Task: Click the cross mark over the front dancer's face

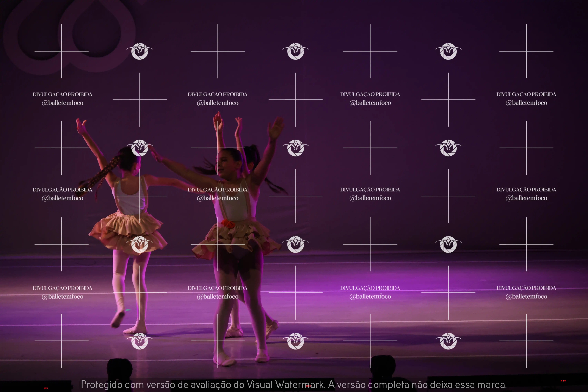Action: (x=217, y=148)
